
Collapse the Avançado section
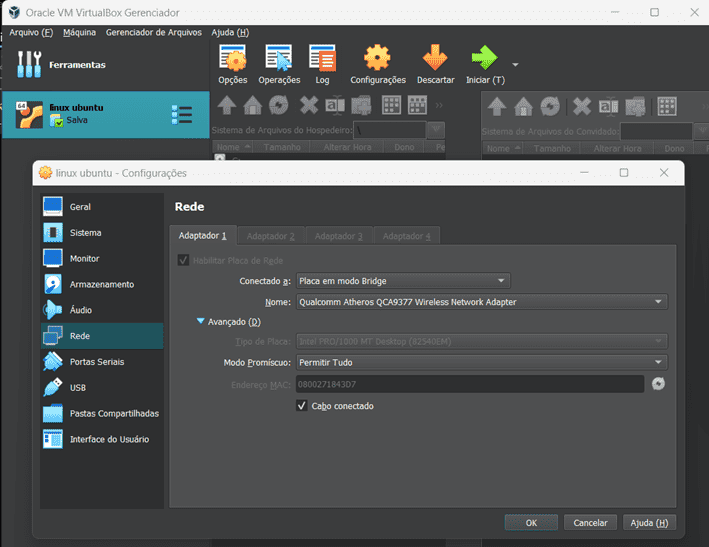coord(202,321)
